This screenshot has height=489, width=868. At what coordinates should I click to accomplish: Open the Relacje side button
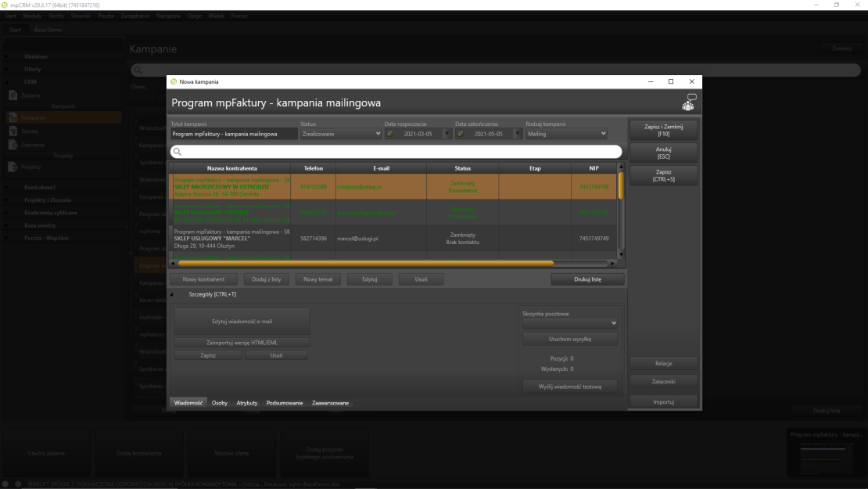663,364
